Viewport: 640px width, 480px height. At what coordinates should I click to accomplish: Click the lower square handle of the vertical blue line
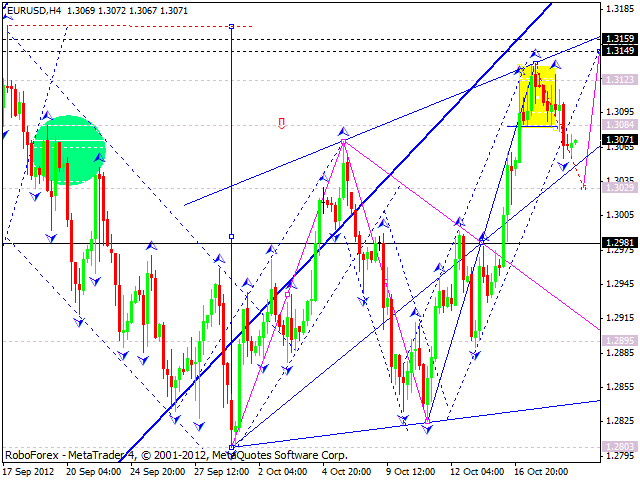click(232, 237)
